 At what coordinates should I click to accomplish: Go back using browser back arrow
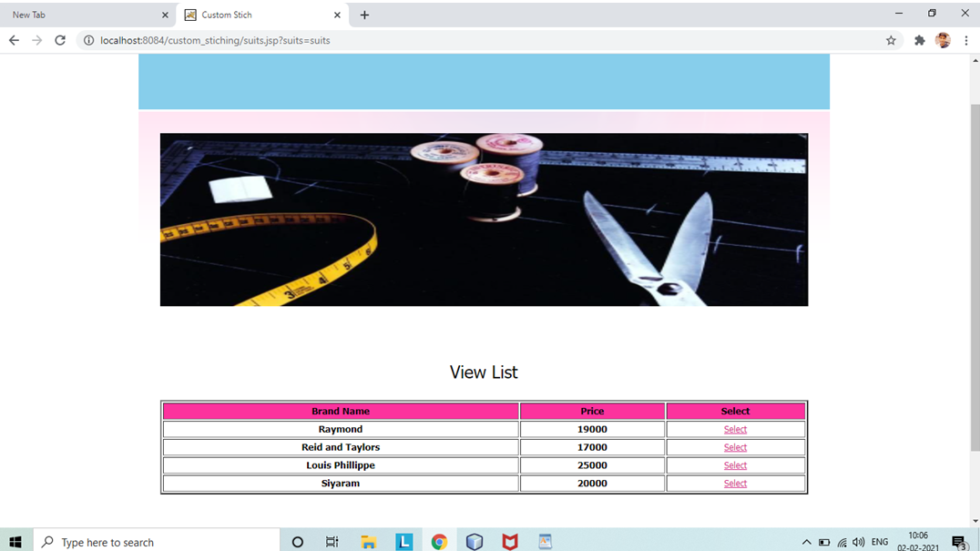click(14, 40)
